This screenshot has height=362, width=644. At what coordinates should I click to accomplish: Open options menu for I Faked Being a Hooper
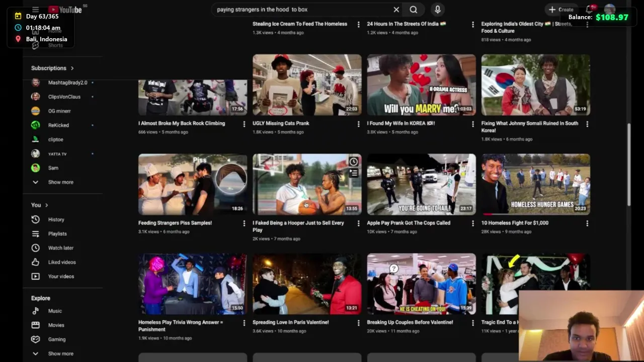[x=358, y=223]
